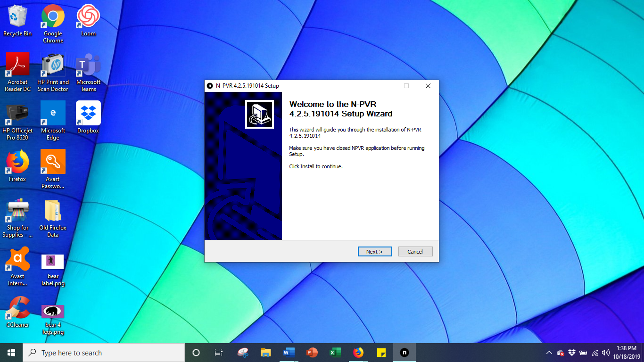Image resolution: width=644 pixels, height=362 pixels.
Task: Open Excel from the taskbar
Action: [335, 353]
